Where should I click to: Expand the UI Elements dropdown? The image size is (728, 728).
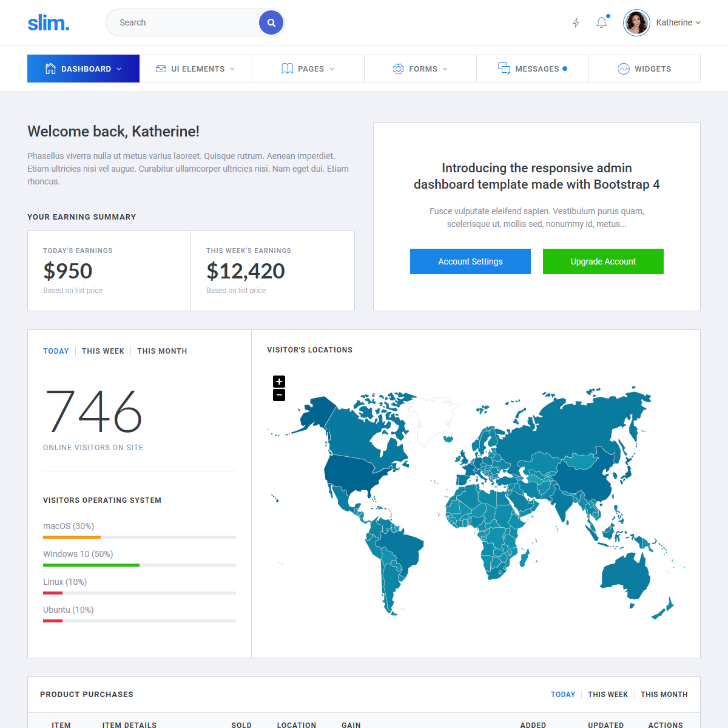[232, 69]
